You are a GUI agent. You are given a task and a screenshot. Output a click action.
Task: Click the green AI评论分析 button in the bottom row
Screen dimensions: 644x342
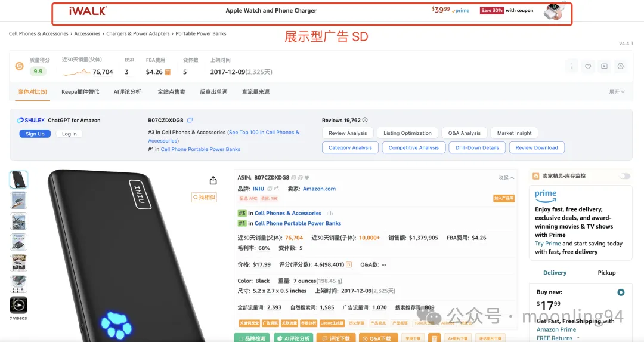click(293, 338)
